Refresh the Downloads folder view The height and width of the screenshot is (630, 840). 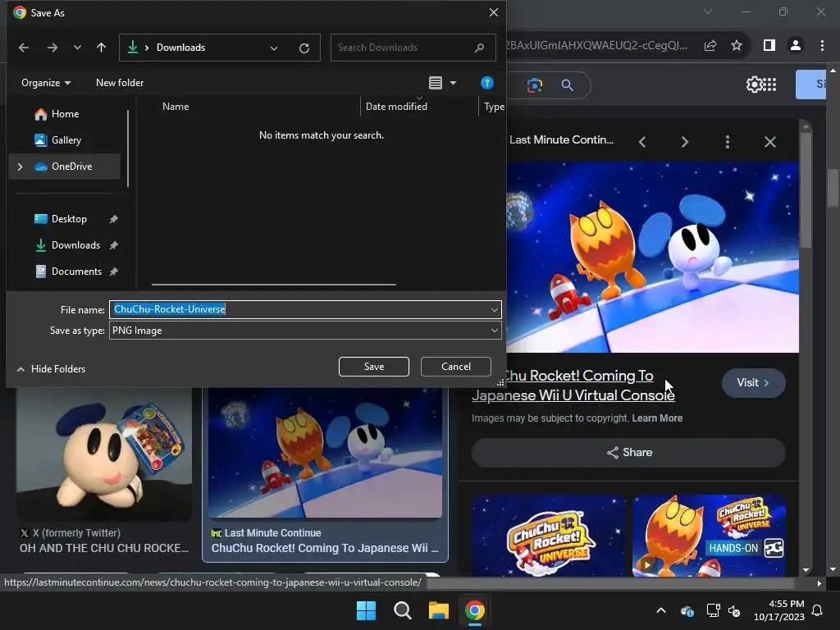click(304, 48)
